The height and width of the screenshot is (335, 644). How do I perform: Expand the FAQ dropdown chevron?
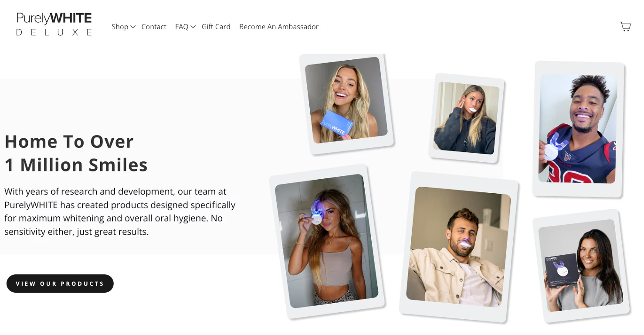coord(193,27)
